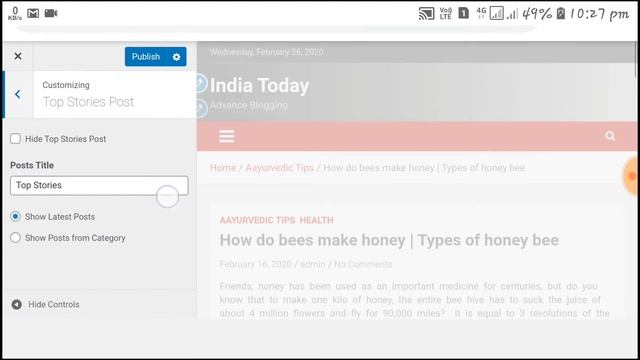Click the admin author link
The height and width of the screenshot is (360, 640).
pyautogui.click(x=313, y=264)
